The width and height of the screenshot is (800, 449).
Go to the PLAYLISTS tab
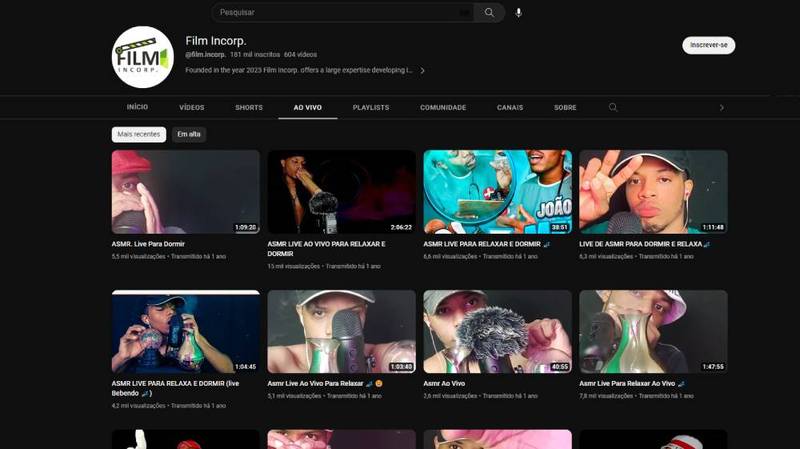pyautogui.click(x=371, y=107)
